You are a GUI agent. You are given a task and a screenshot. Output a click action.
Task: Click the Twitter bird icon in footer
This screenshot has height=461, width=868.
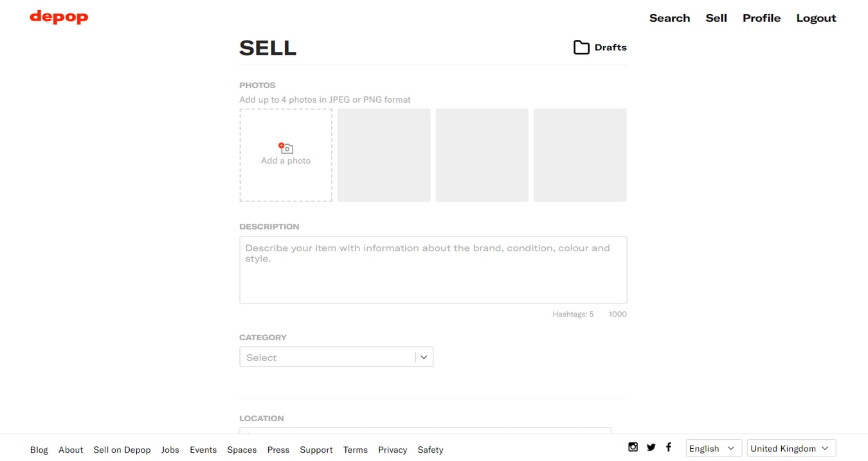tap(651, 447)
